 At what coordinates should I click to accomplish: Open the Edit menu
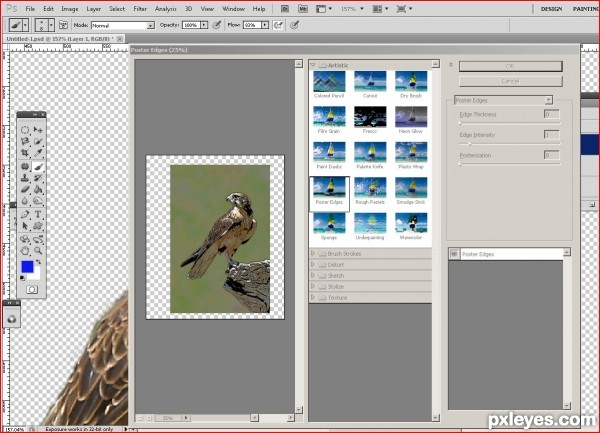(48, 8)
